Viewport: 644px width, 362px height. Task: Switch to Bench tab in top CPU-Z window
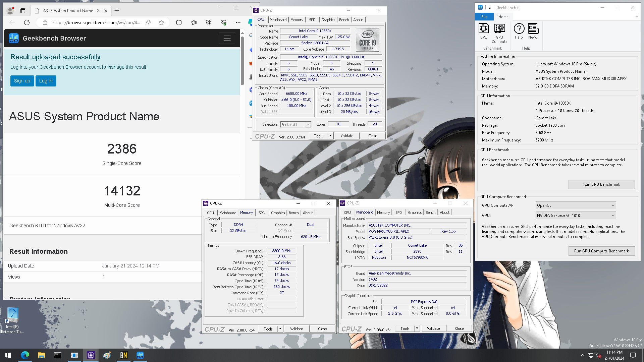click(x=344, y=20)
